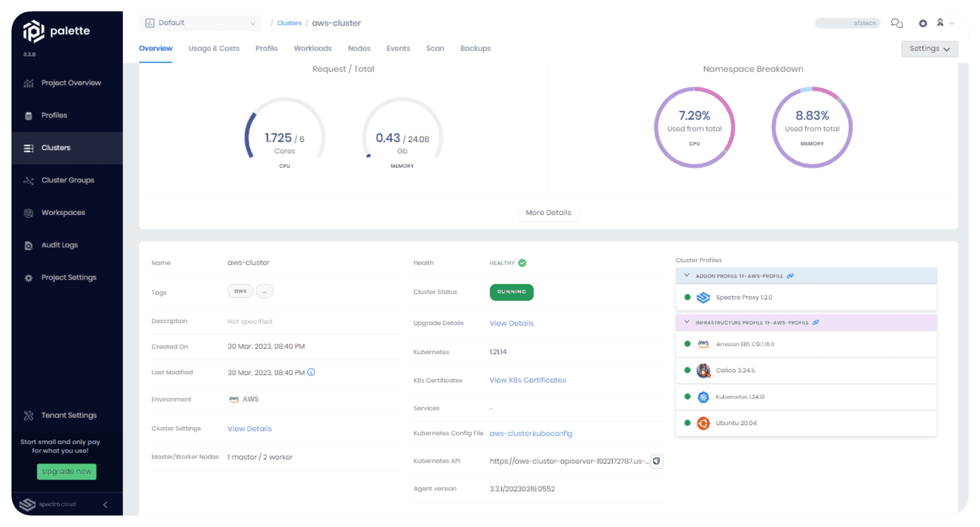Click the Memory namespace breakdown donut chart
Viewport: 980px width, 527px height.
812,127
